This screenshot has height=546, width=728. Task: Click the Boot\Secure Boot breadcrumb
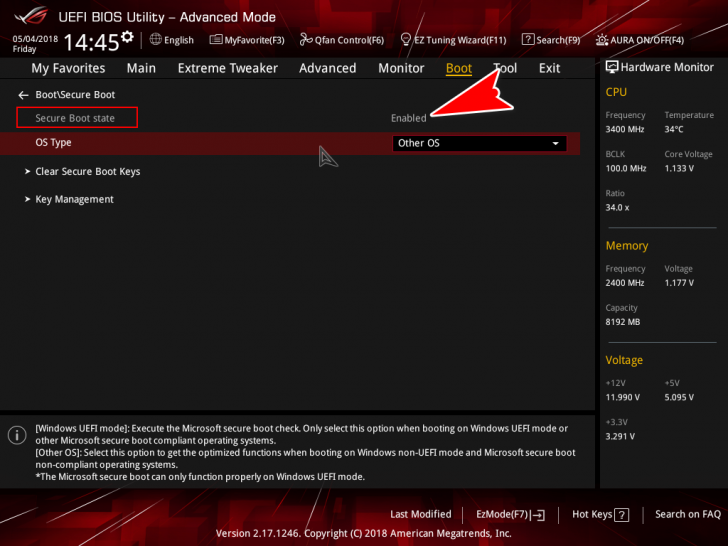click(75, 95)
